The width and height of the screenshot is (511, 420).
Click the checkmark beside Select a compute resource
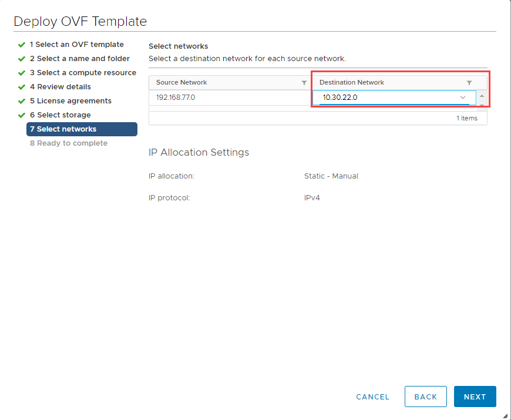pos(22,72)
